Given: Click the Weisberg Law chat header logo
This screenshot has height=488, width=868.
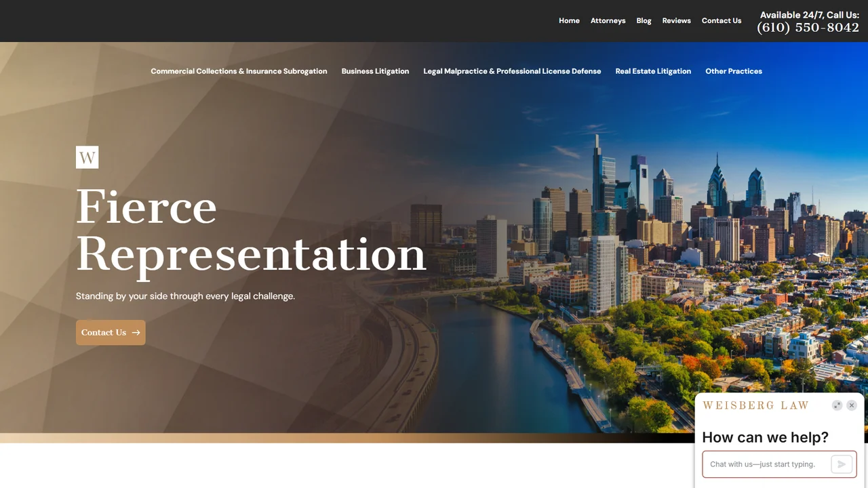Looking at the screenshot, I should coord(756,405).
